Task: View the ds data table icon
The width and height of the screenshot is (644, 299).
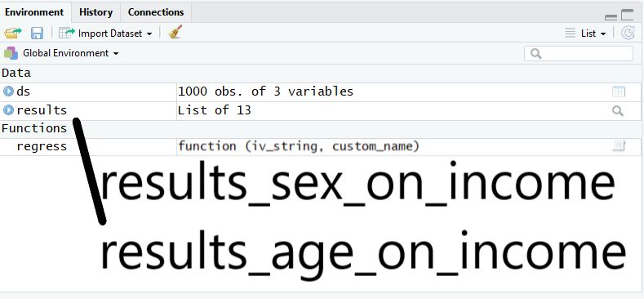Action: point(619,91)
